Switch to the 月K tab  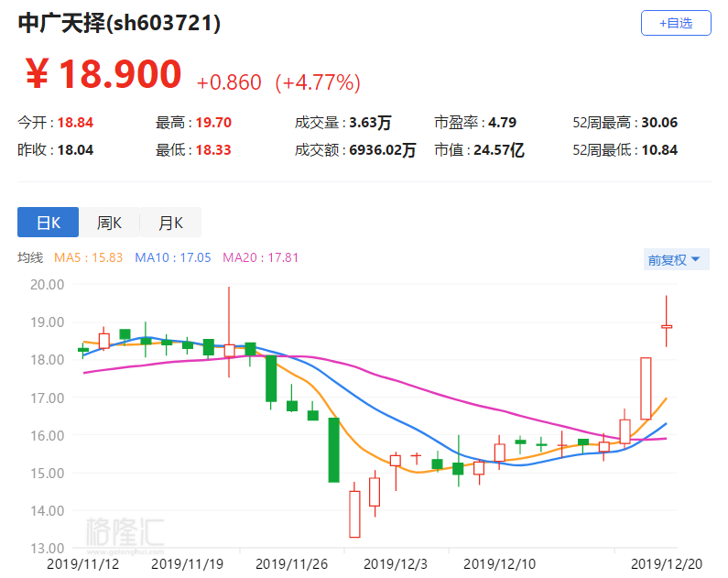point(170,223)
